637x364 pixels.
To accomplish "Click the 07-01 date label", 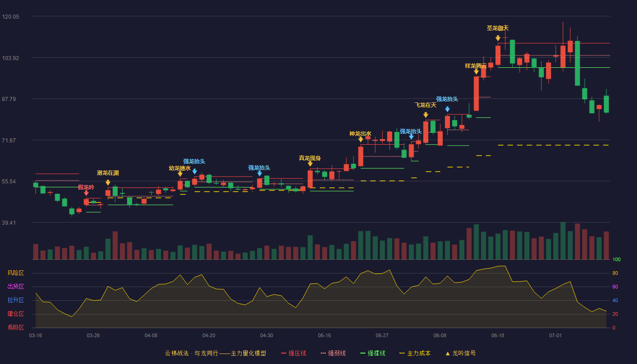I will coord(556,335).
